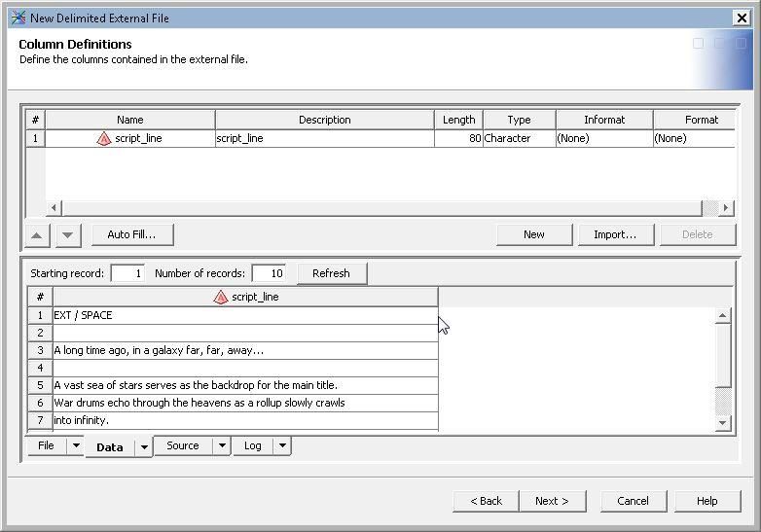Click left arrow of column table scrollbar
This screenshot has width=761, height=532.
54,208
